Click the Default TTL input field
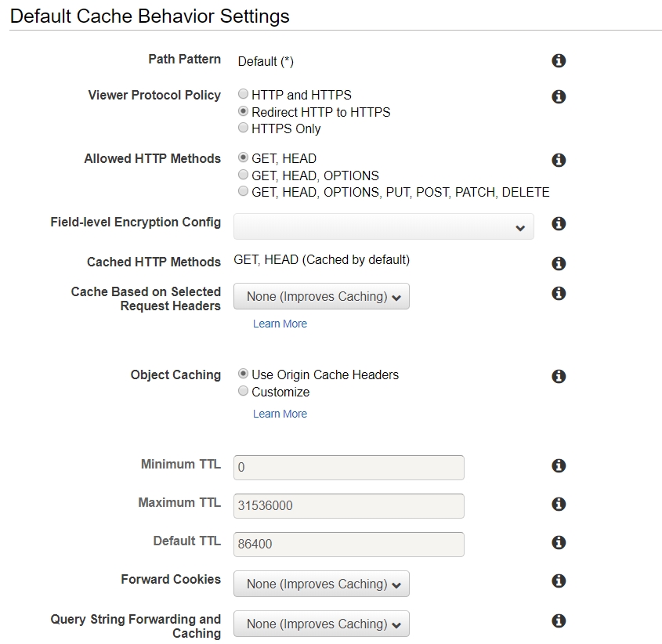This screenshot has height=644, width=662. pos(349,545)
